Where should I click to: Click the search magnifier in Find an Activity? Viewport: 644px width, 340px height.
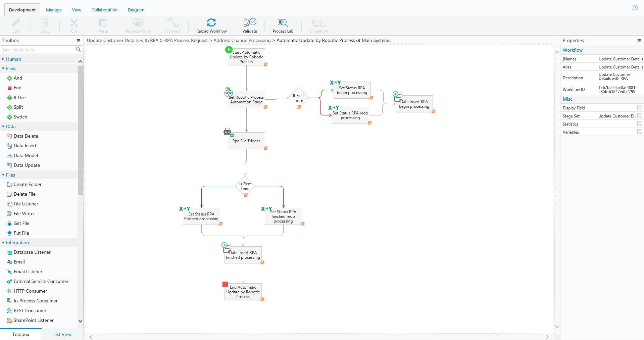pyautogui.click(x=79, y=49)
